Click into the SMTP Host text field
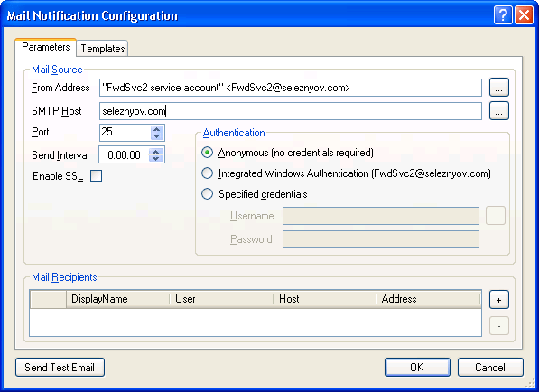 pos(291,111)
